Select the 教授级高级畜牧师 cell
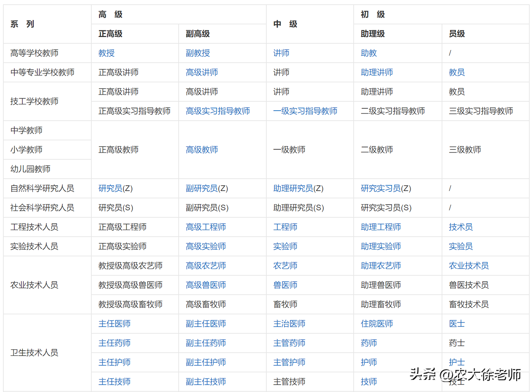 click(x=135, y=304)
